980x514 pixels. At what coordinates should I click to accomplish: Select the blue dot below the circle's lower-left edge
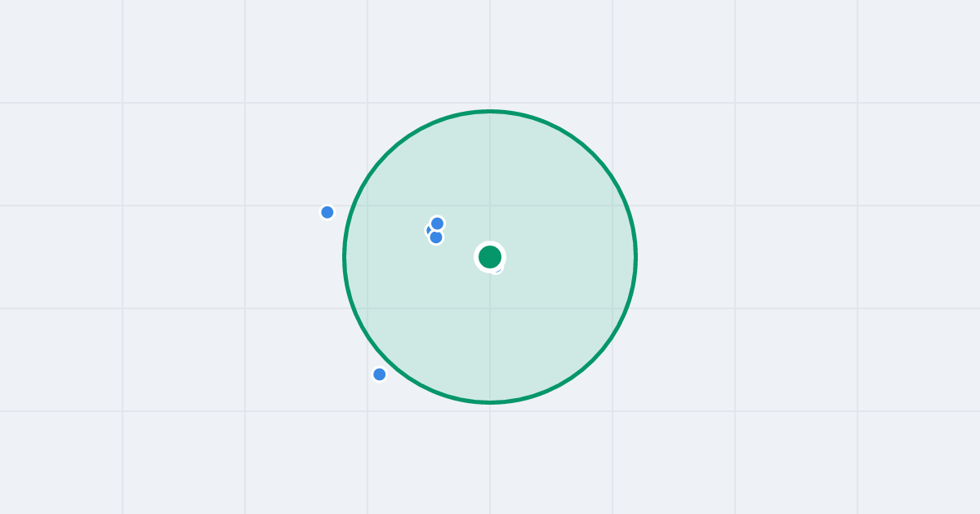(380, 374)
